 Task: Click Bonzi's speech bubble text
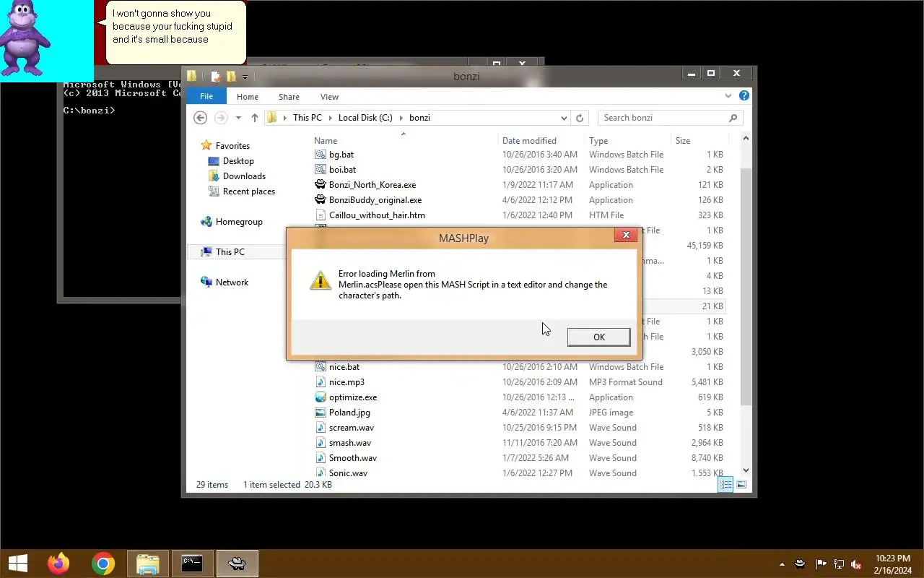tap(173, 26)
